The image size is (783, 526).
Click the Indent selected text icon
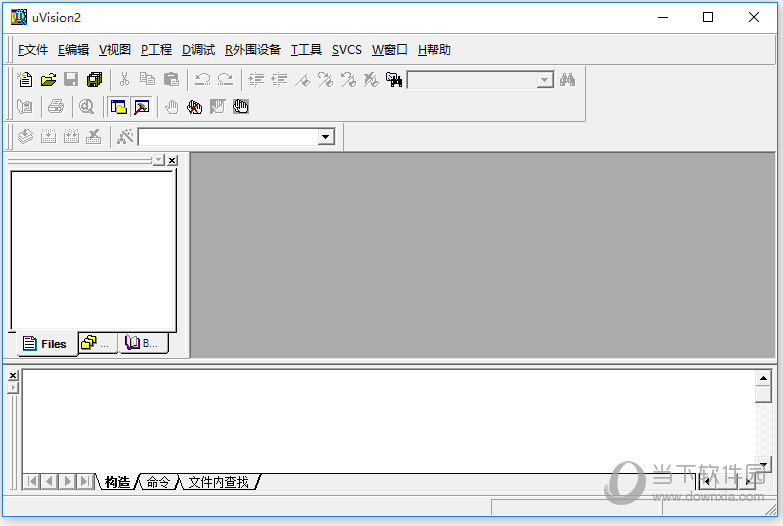(x=256, y=79)
